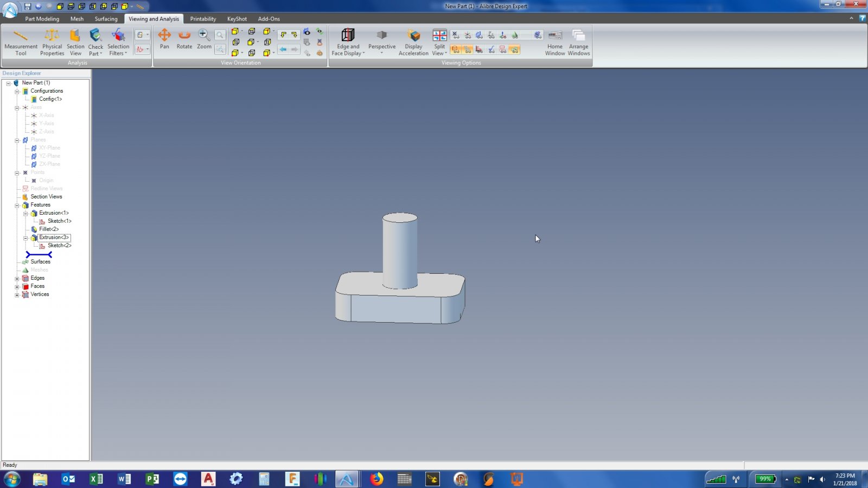Click Windows Start button
This screenshot has height=488, width=868.
pyautogui.click(x=12, y=479)
